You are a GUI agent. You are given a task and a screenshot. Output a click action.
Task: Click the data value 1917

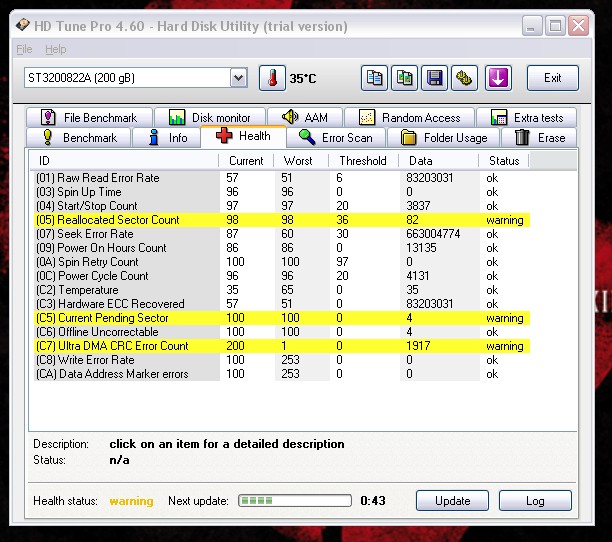[418, 346]
